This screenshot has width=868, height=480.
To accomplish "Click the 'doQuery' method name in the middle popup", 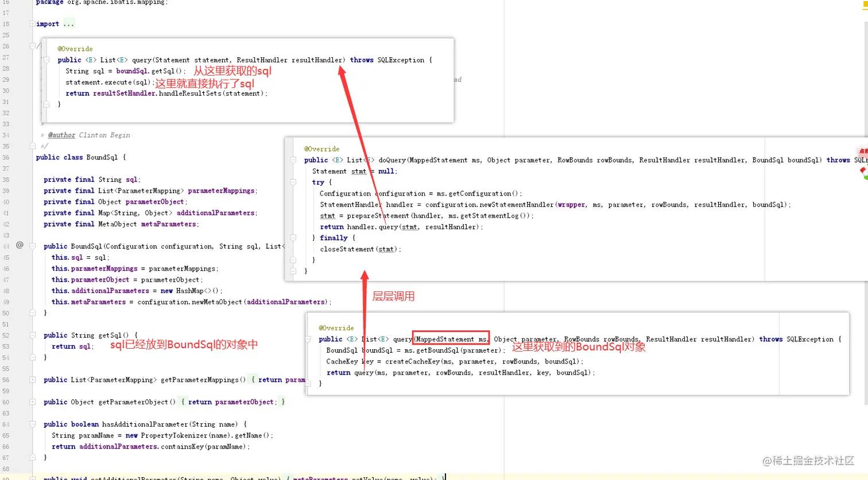I will [392, 160].
